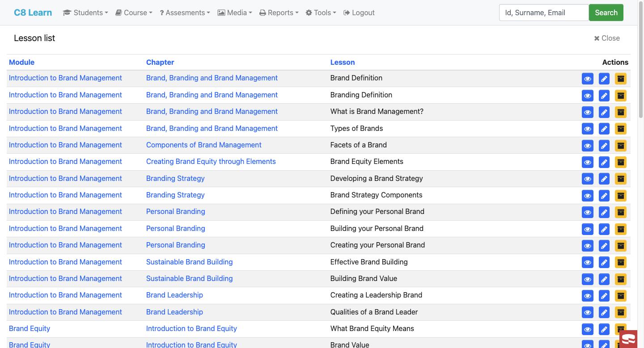
Task: Select the Facets of a Brand lesson text
Action: tap(359, 145)
